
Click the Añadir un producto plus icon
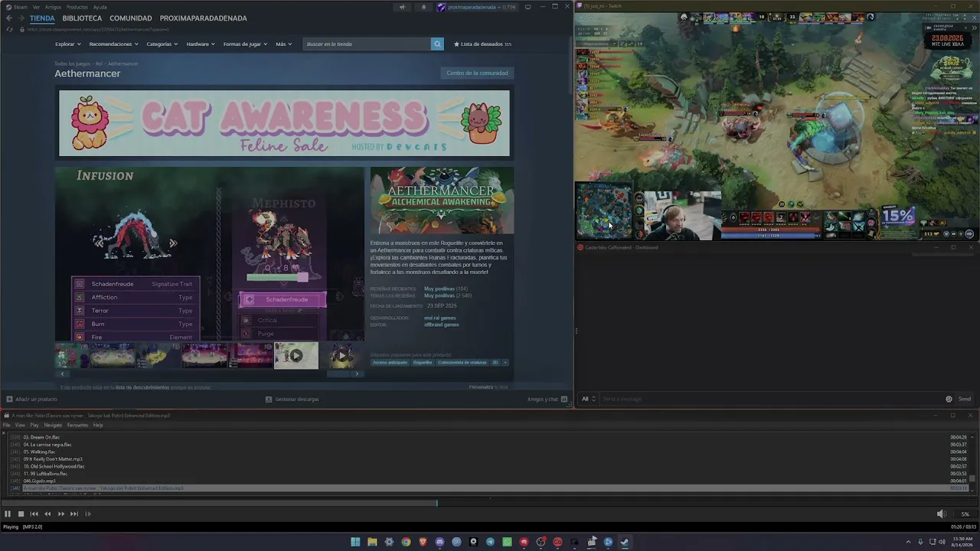point(9,399)
